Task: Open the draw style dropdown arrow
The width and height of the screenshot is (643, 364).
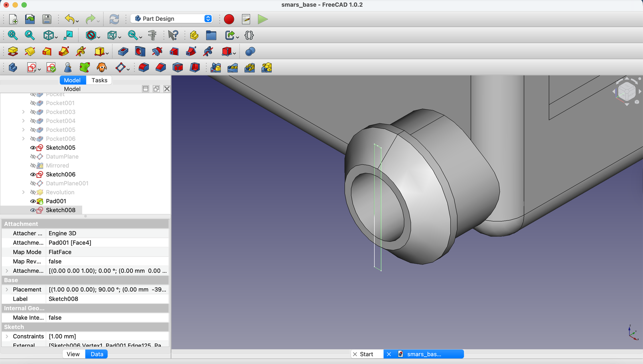Action: click(x=99, y=37)
